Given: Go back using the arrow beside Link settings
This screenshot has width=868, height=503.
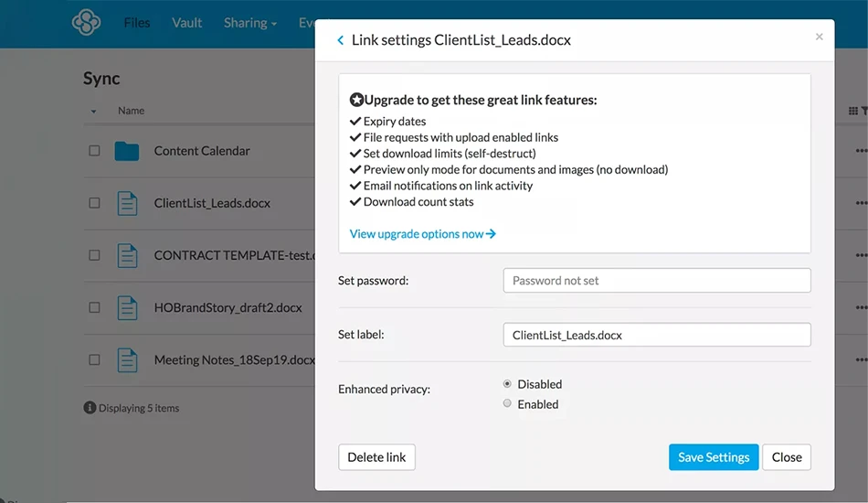Looking at the screenshot, I should click(341, 40).
